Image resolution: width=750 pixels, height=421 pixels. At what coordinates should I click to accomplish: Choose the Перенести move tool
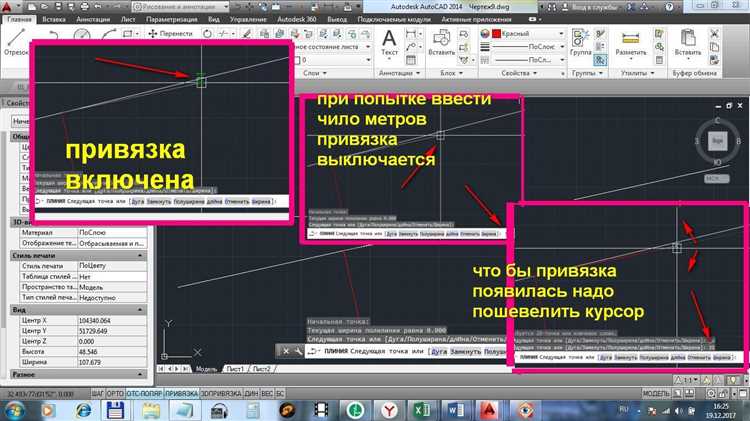170,33
